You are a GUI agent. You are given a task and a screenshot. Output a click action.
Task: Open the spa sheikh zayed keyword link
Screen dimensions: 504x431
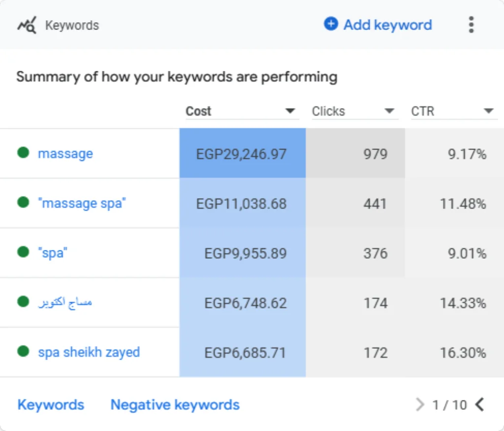[x=89, y=352]
